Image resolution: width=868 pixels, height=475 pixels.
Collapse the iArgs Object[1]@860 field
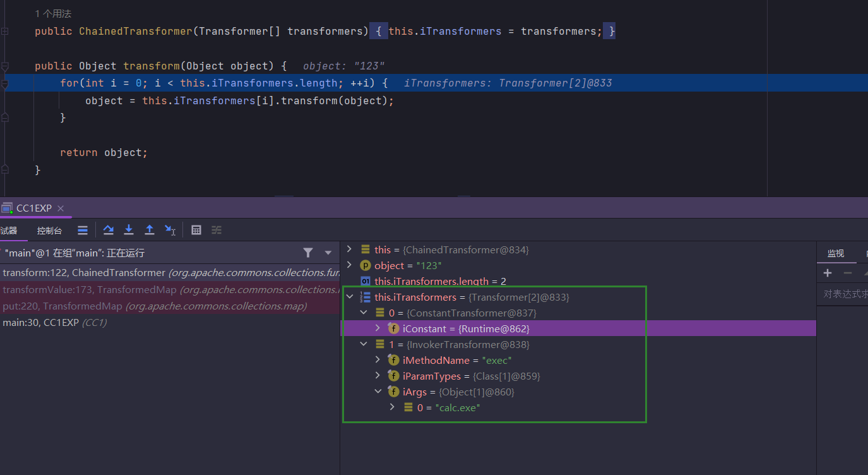[378, 392]
